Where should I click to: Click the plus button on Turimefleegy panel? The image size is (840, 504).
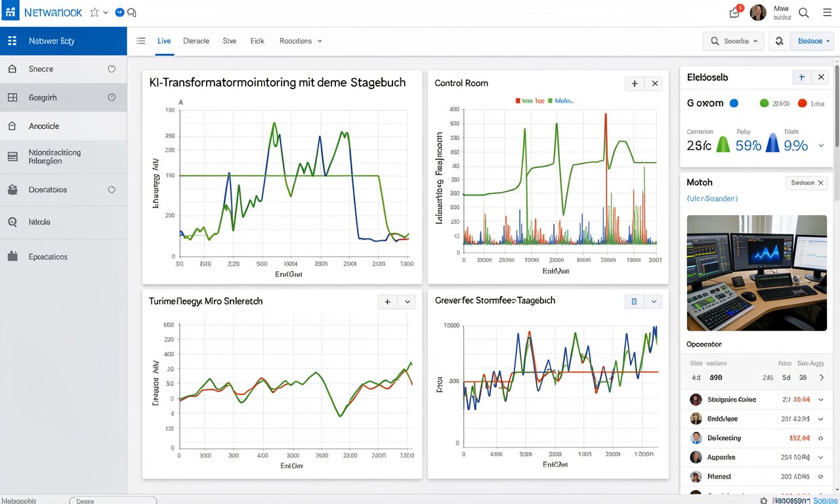point(388,301)
